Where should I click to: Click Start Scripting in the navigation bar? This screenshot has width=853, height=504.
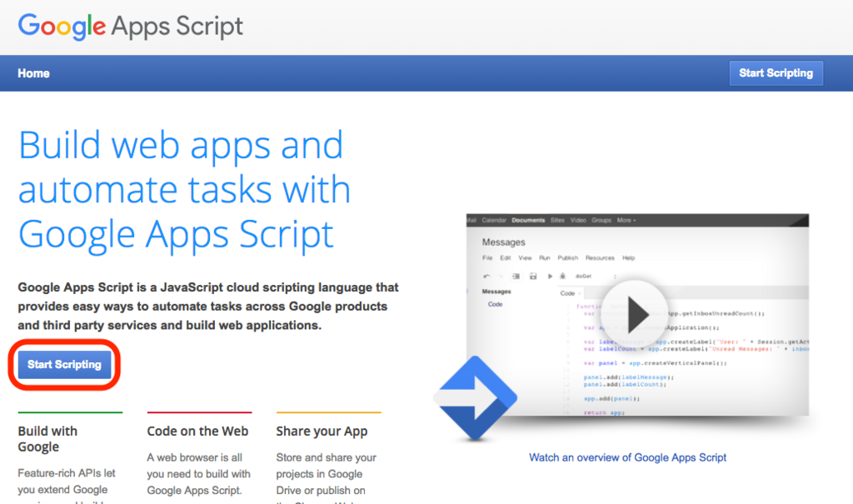point(776,73)
